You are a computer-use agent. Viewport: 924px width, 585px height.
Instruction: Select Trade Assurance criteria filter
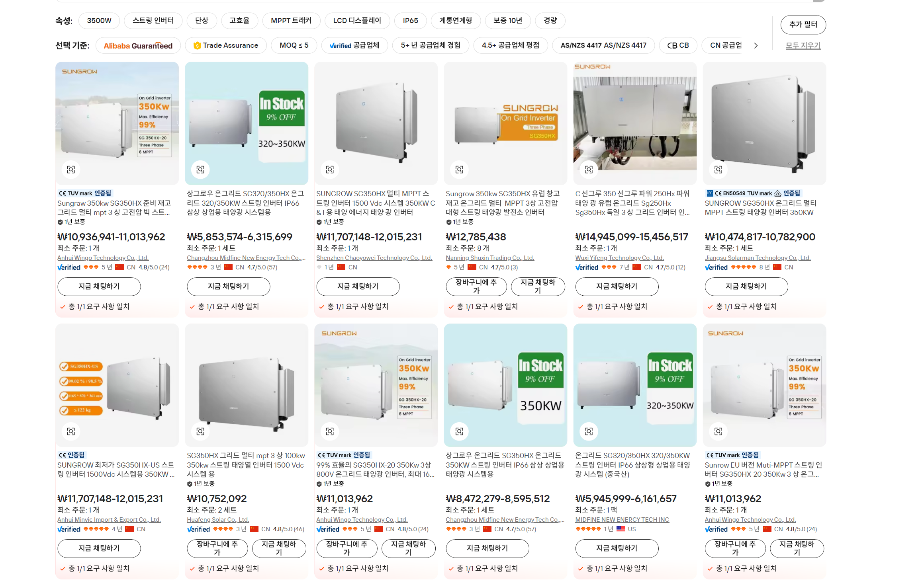click(226, 45)
